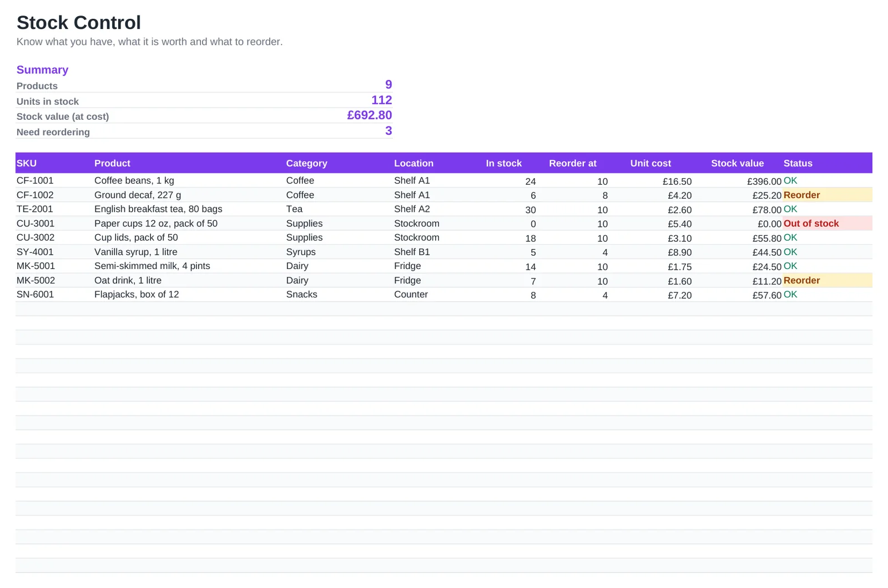
Task: Select SKU cell CU-3002
Action: tap(36, 237)
